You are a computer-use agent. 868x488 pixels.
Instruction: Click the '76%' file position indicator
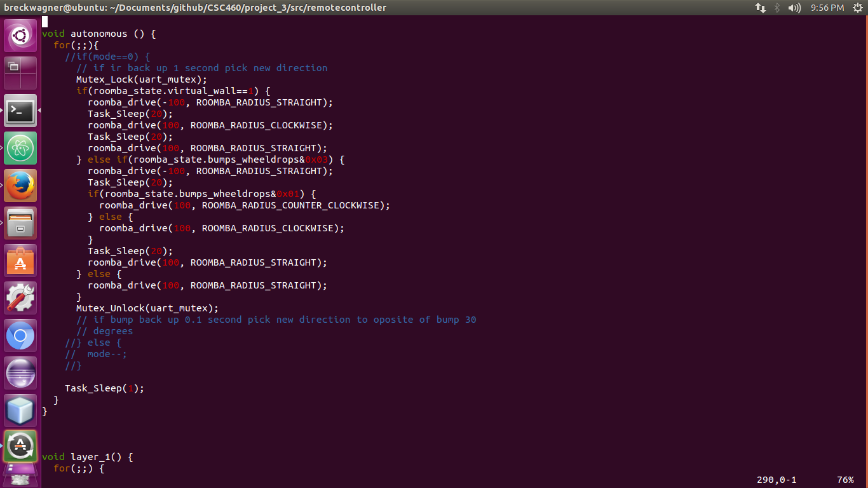click(x=845, y=480)
